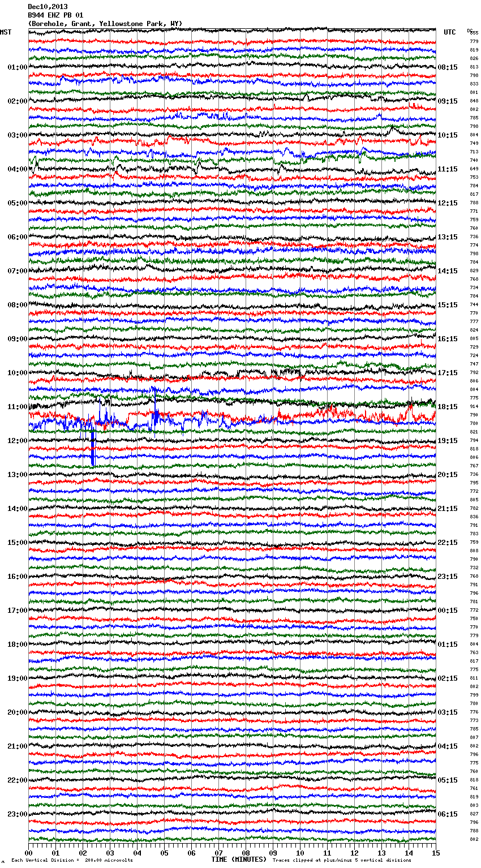Screen dimensions: 481x868
Task: Click the UTC time label "12:15"
Action: tap(448, 203)
